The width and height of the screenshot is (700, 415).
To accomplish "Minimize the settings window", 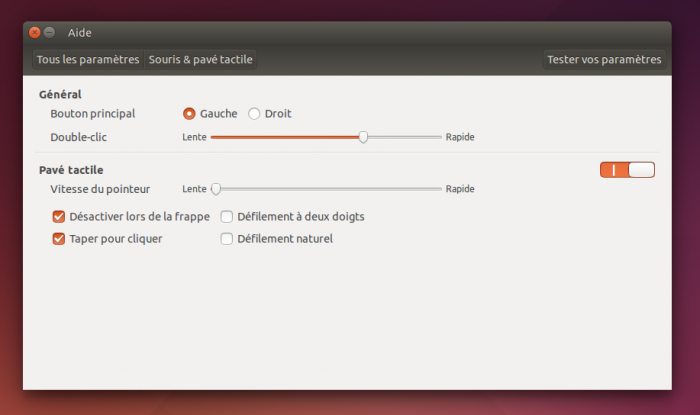I will pos(49,33).
